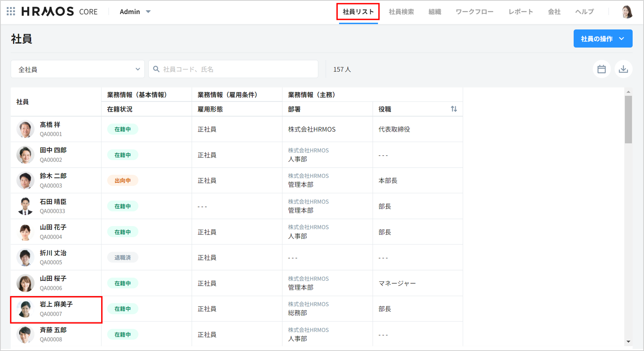Open 髙橋 祥's profile photo
This screenshot has width=644, height=351.
click(25, 129)
